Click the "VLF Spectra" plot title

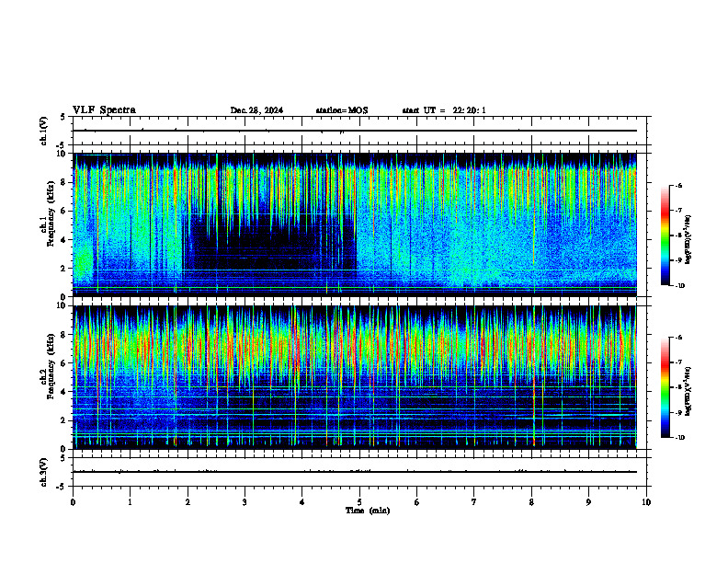coord(105,110)
